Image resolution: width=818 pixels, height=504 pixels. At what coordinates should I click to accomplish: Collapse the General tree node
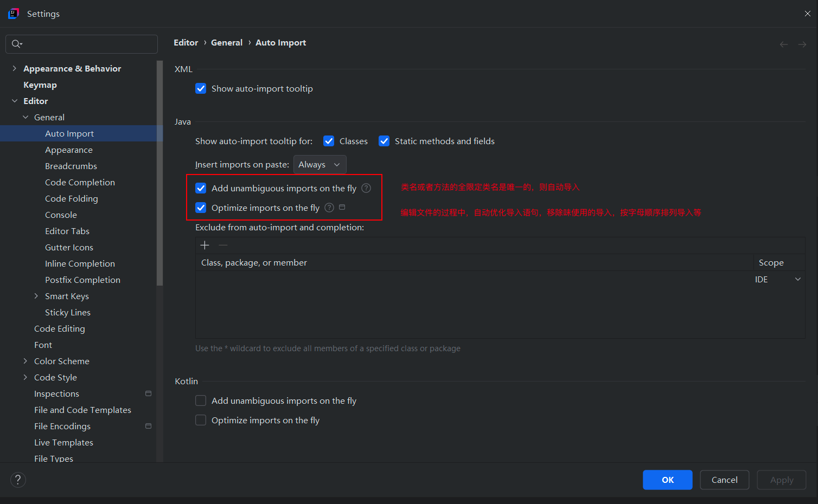[25, 117]
